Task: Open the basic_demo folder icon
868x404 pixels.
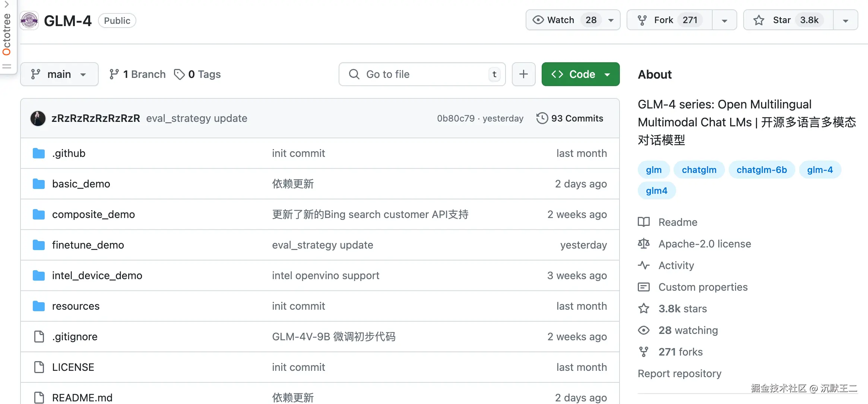Action: pyautogui.click(x=39, y=184)
